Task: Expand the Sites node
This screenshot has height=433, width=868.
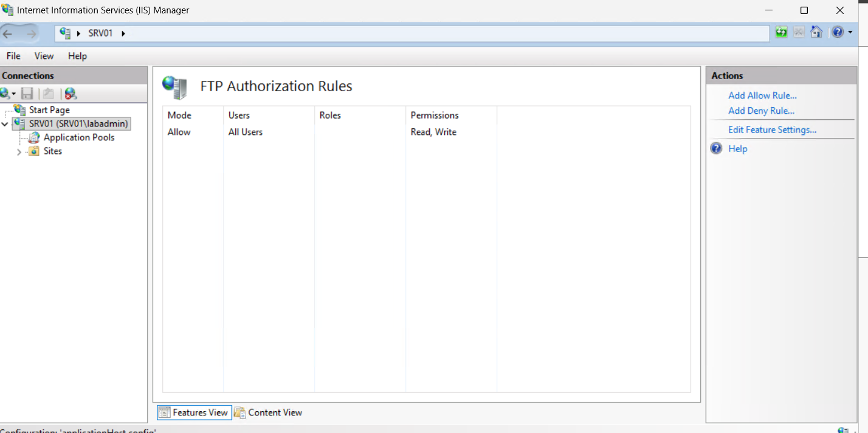Action: click(x=19, y=151)
